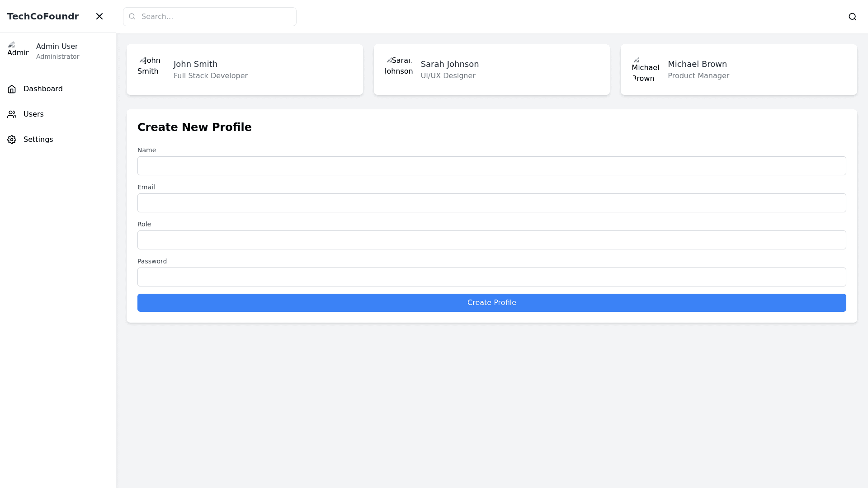The height and width of the screenshot is (488, 868).
Task: Click the Dashboard home icon
Action: pos(12,89)
